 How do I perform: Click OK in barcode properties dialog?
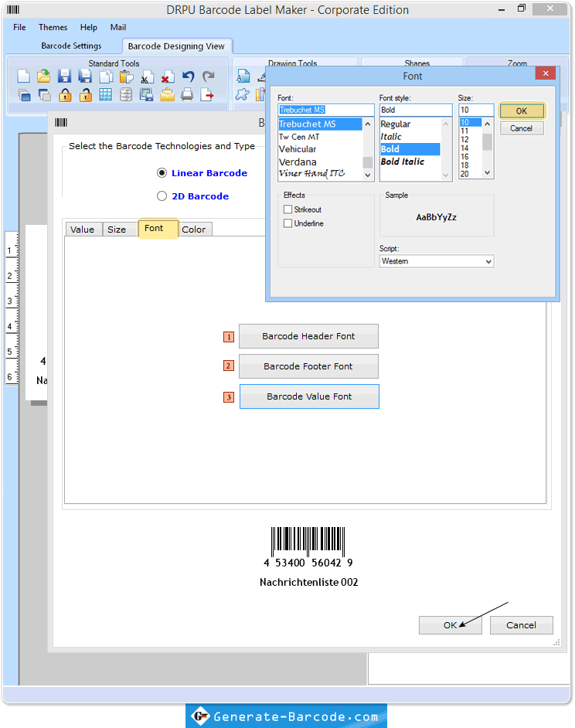pyautogui.click(x=450, y=625)
